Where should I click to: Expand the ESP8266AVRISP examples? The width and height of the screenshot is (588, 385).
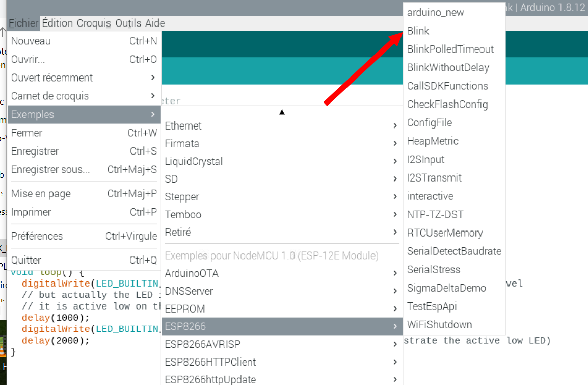pyautogui.click(x=282, y=344)
